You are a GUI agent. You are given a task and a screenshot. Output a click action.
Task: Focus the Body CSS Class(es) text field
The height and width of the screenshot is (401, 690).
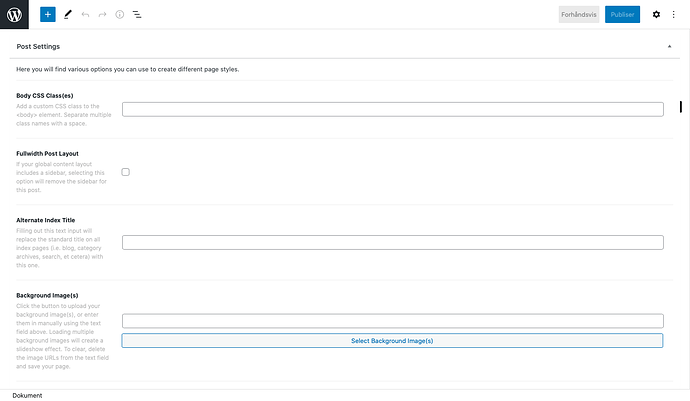(x=392, y=109)
